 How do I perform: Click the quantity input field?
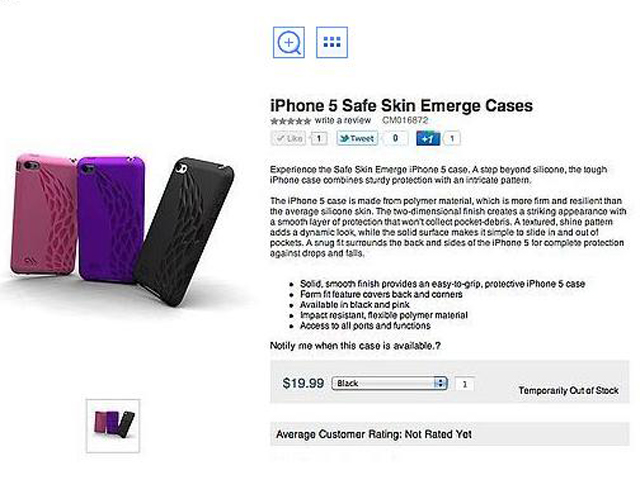pyautogui.click(x=464, y=384)
